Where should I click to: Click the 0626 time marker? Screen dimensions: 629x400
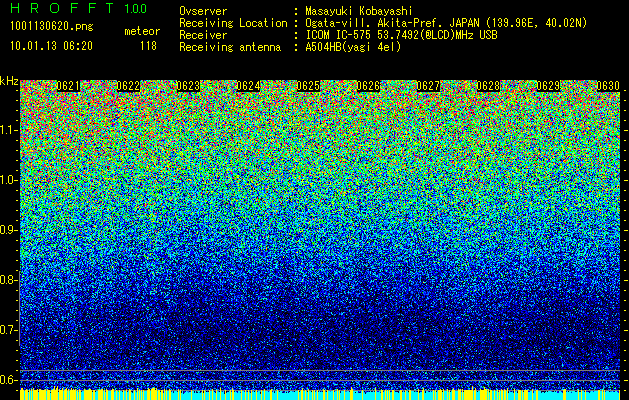click(x=368, y=86)
